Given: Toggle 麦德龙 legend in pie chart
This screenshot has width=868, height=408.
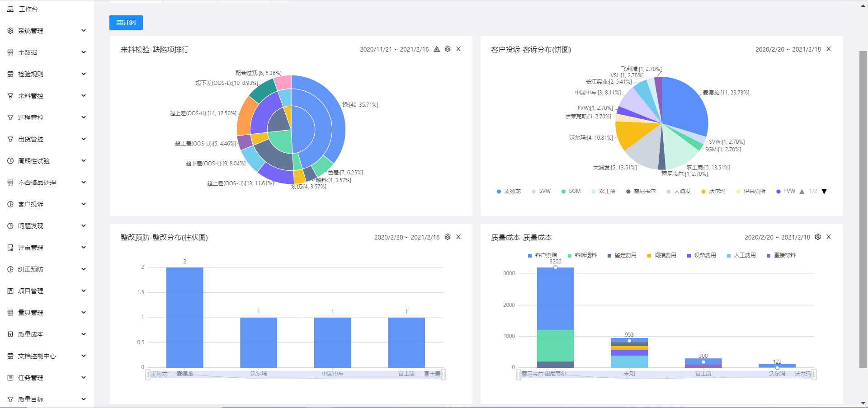Looking at the screenshot, I should 509,192.
